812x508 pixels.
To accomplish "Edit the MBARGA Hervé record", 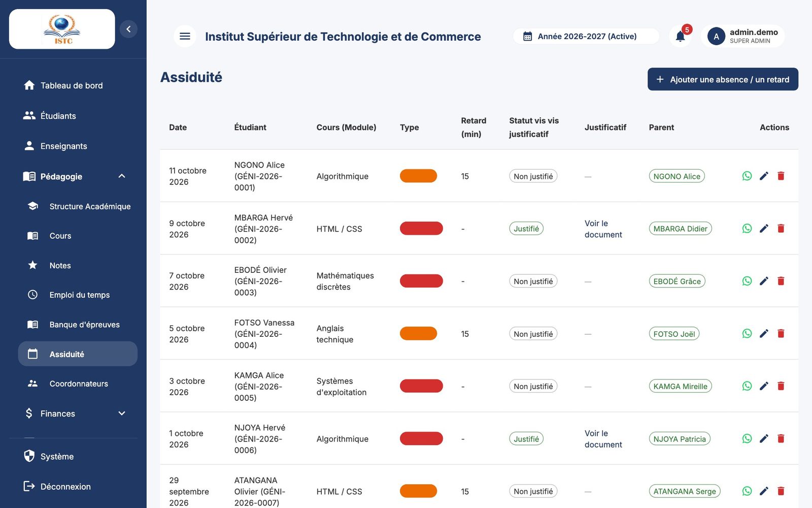I will tap(764, 229).
